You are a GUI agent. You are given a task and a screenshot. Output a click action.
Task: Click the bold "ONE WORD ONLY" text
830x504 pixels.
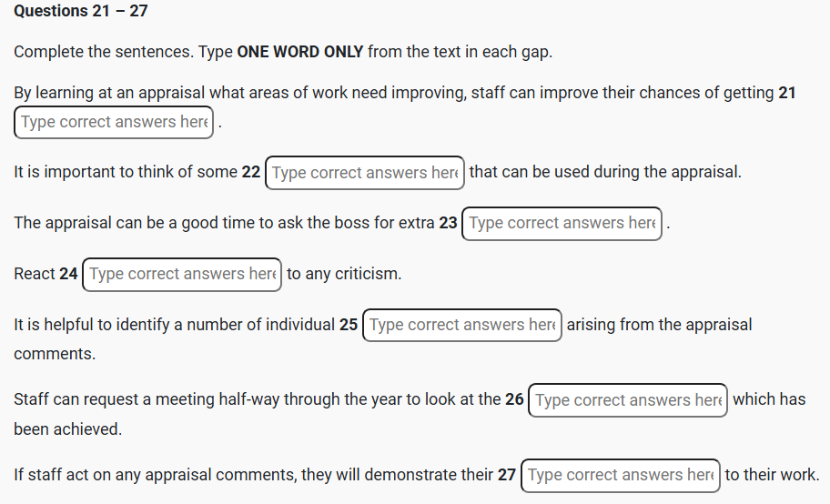300,52
